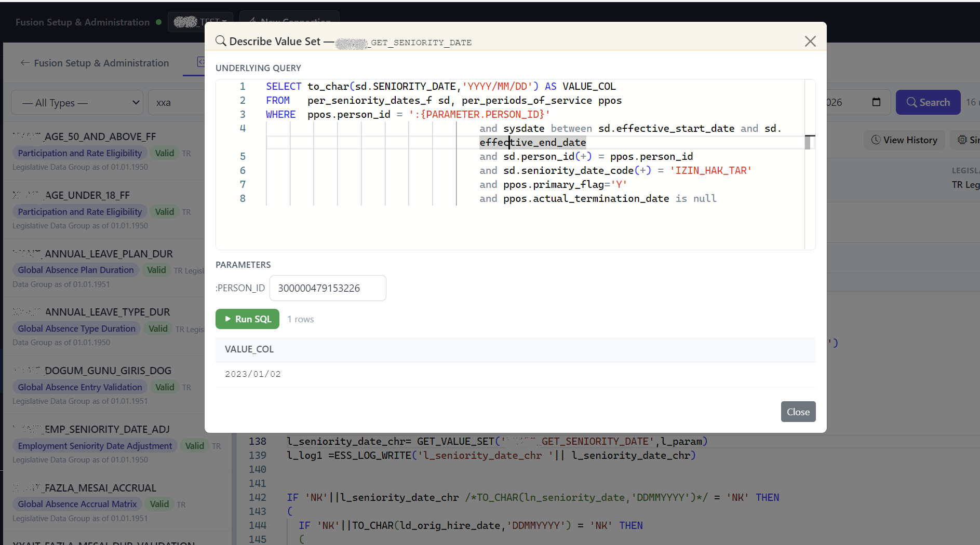Viewport: 980px width, 545px height.
Task: Click the VALUE_COL column header
Action: point(249,349)
